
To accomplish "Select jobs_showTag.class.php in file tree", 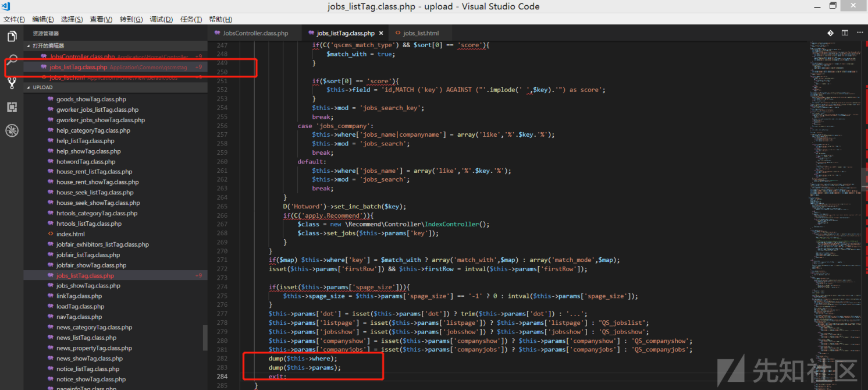I will pyautogui.click(x=88, y=286).
